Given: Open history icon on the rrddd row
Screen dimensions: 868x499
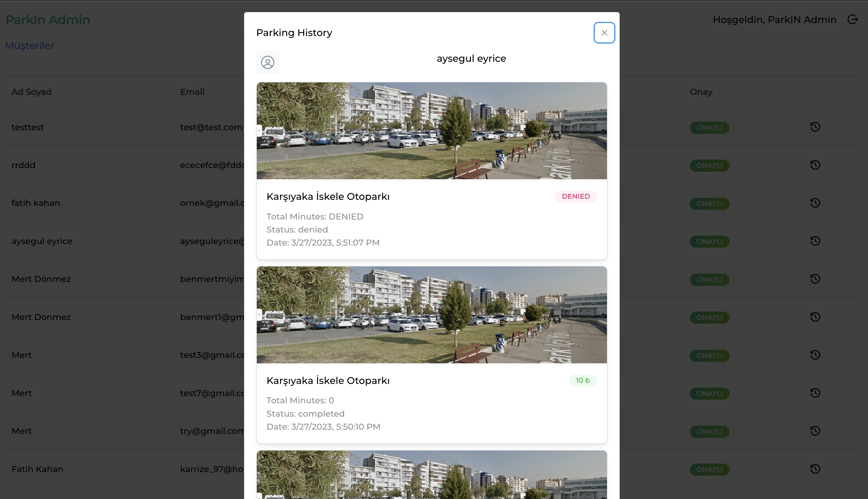Looking at the screenshot, I should pyautogui.click(x=816, y=165).
